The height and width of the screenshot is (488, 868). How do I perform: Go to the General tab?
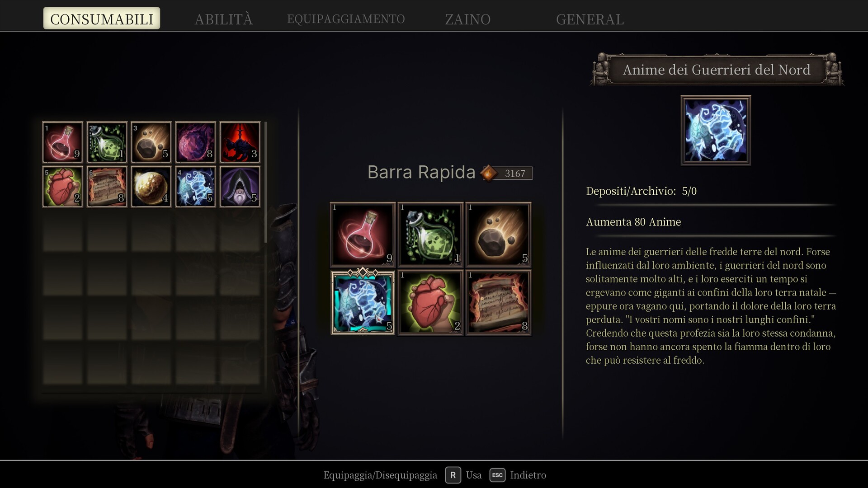pos(590,19)
